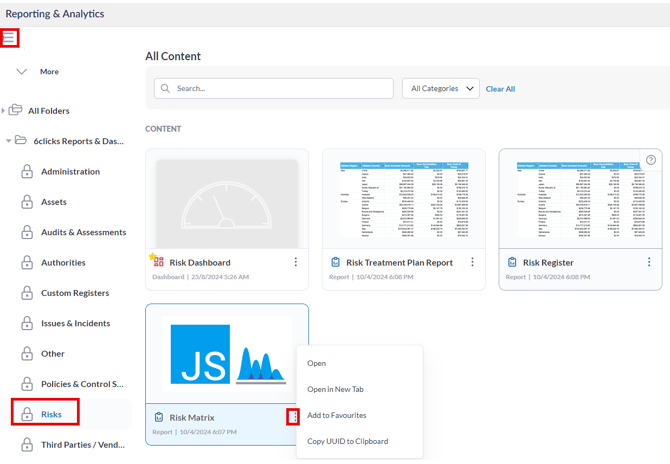The image size is (670, 464).
Task: Click the favourite star on Risk Dashboard
Action: 153,258
